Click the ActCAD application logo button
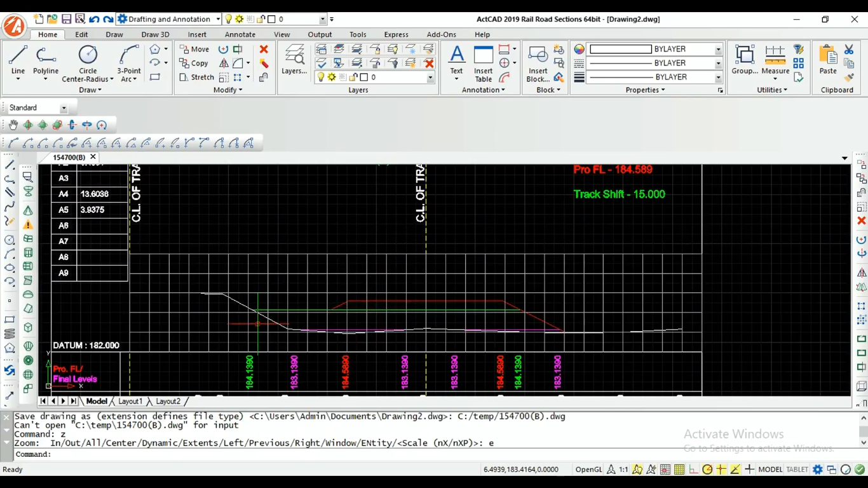This screenshot has width=868, height=488. 14,27
